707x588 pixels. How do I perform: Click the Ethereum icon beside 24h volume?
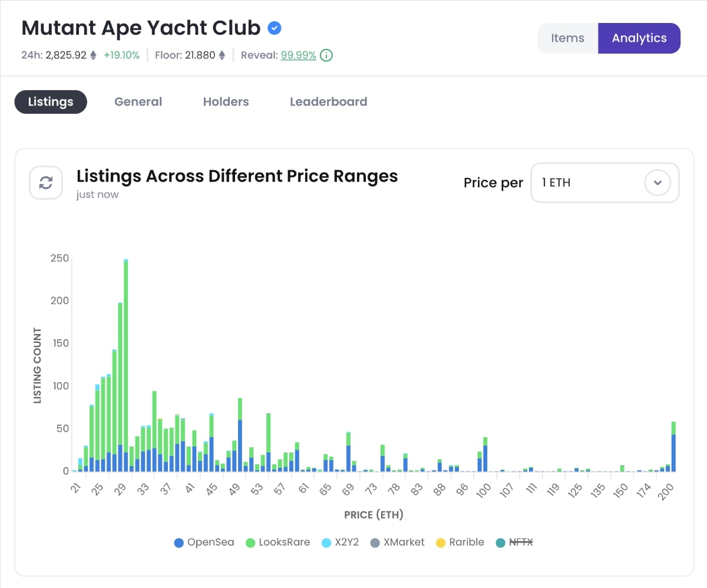click(93, 55)
